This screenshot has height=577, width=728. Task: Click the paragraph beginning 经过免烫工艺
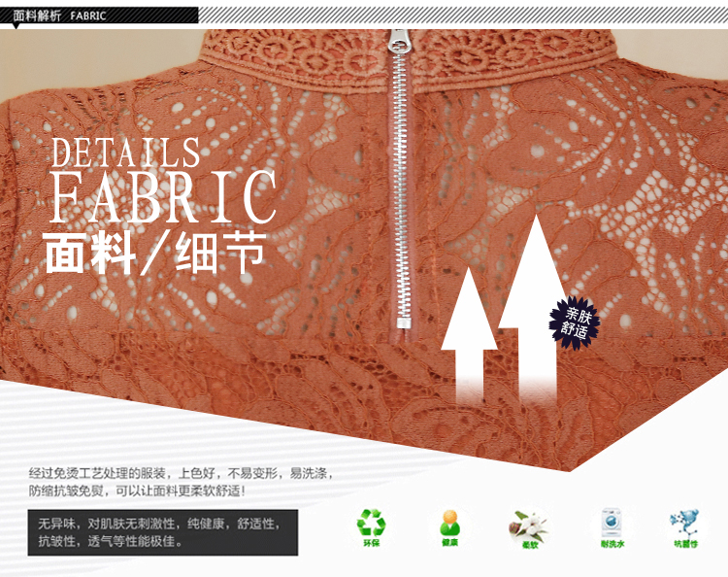click(181, 474)
